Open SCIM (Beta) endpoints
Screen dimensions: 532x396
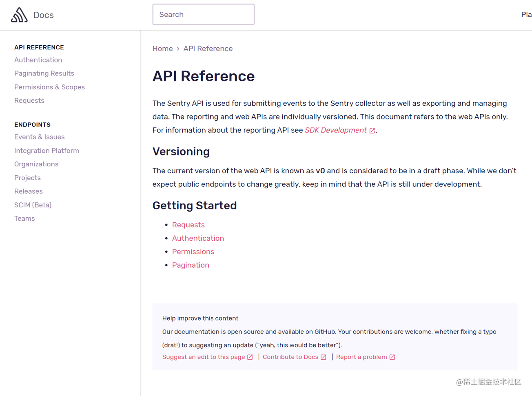tap(33, 205)
